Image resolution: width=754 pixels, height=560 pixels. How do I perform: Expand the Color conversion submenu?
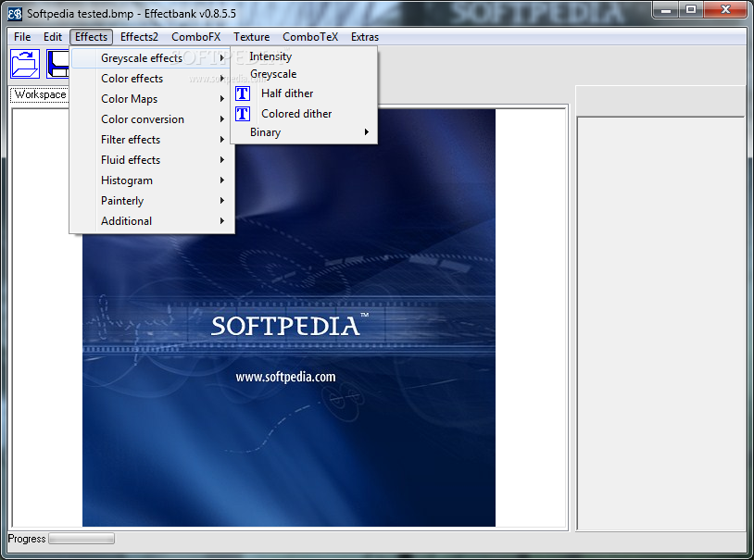pos(152,119)
